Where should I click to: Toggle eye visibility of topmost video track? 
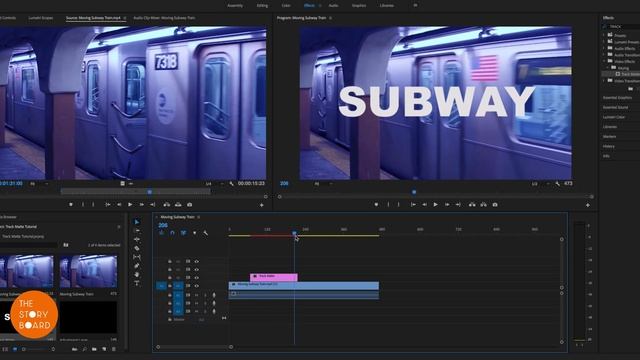197,261
